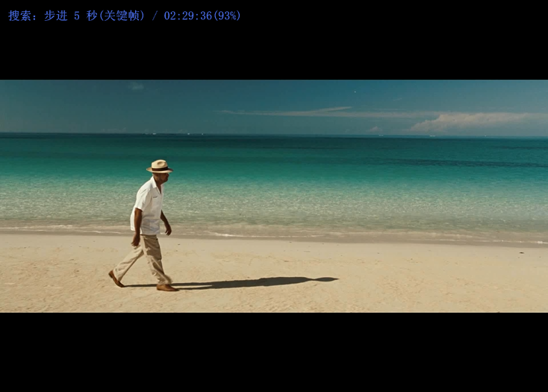Click the white cloud on the horizon
The width and height of the screenshot is (548, 392).
(x=470, y=122)
